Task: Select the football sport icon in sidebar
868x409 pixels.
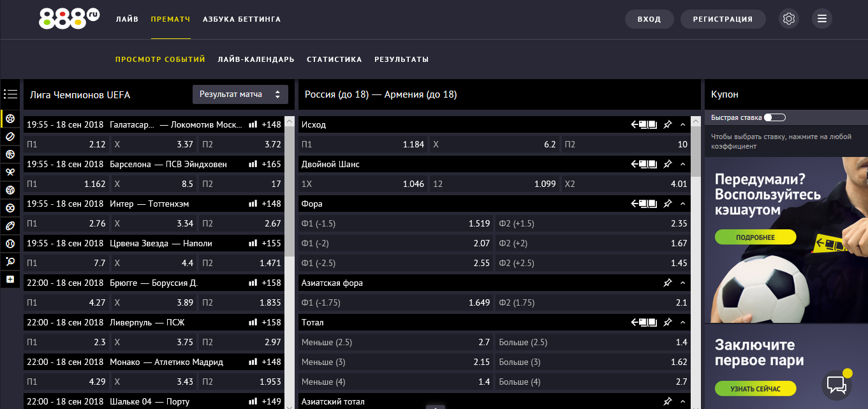Action: (x=10, y=119)
